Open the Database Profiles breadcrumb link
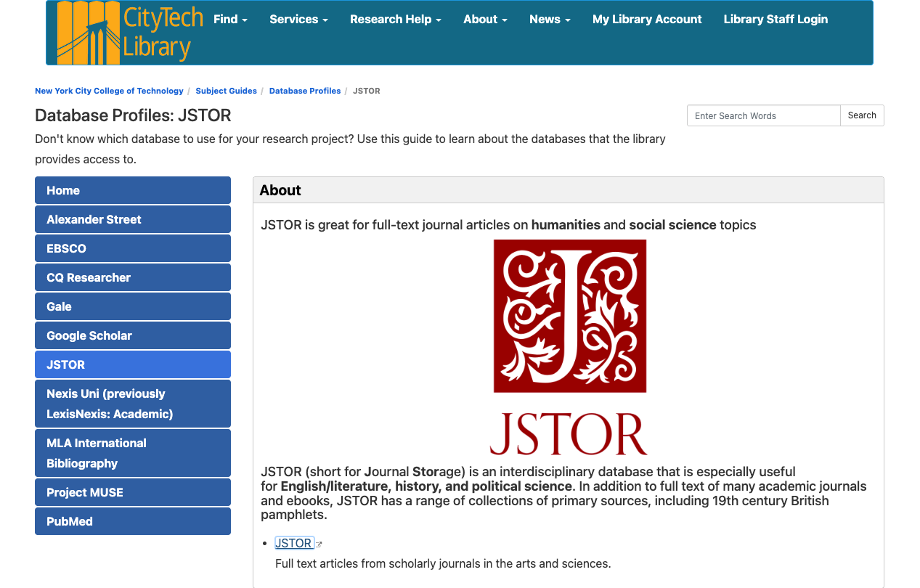This screenshot has width=920, height=588. coord(305,91)
